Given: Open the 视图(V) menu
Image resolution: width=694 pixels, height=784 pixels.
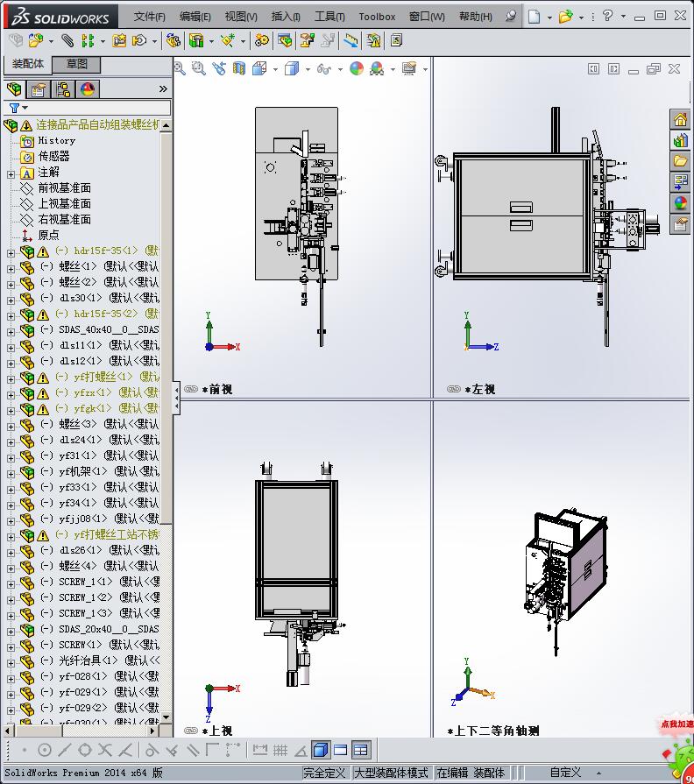Looking at the screenshot, I should pos(241,17).
